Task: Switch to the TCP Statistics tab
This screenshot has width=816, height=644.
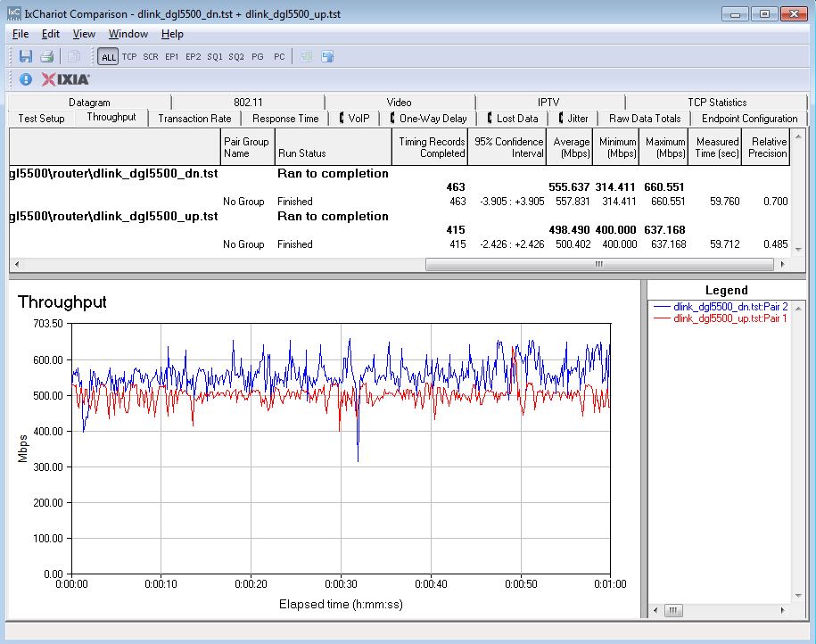Action: pos(717,102)
